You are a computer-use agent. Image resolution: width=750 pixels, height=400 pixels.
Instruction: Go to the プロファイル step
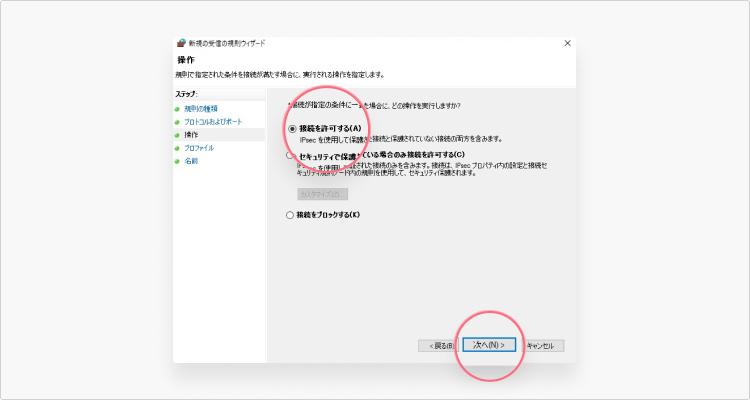pyautogui.click(x=199, y=148)
